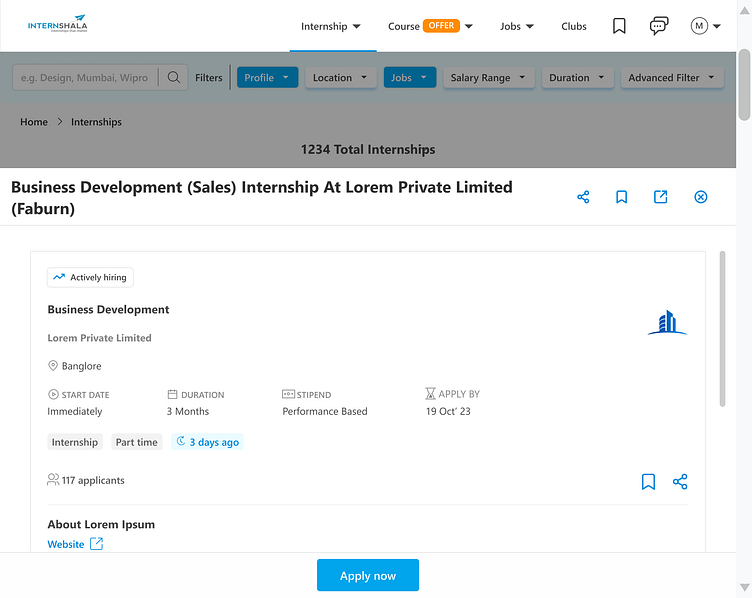Viewport: 752px width, 598px height.
Task: Bookmark internship from the title bar
Action: [621, 197]
